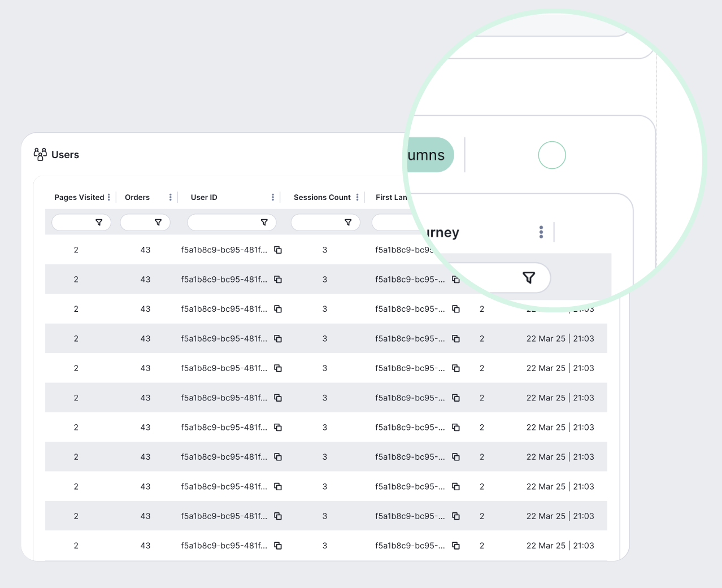
Task: Click the Users people icon in the header
Action: pyautogui.click(x=40, y=154)
